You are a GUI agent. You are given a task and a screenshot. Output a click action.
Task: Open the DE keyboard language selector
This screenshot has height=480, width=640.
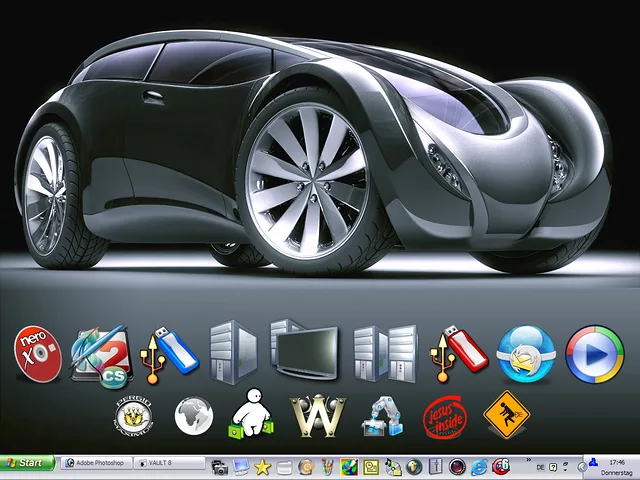coord(540,467)
